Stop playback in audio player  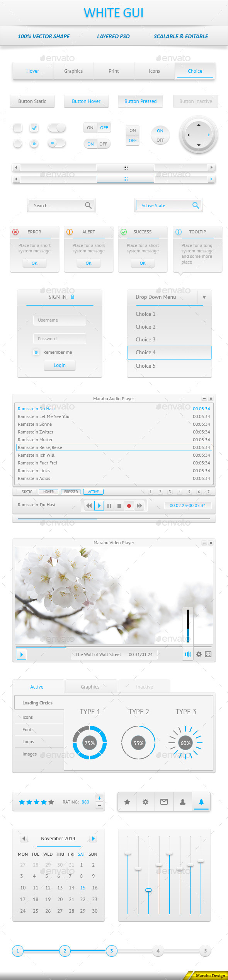point(119,505)
